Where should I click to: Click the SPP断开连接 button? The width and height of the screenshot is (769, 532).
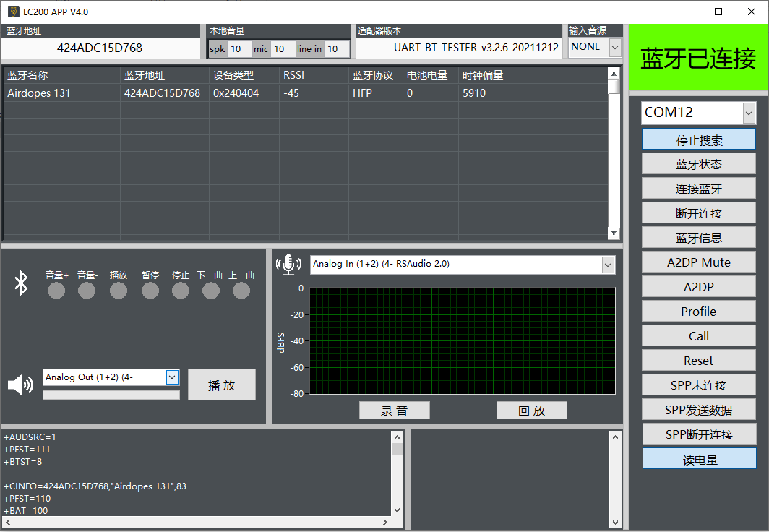(699, 434)
